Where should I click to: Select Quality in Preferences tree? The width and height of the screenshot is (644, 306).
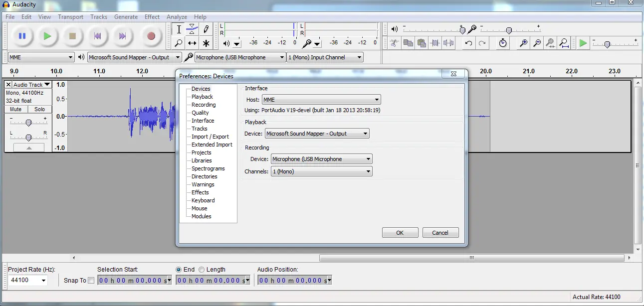click(200, 113)
